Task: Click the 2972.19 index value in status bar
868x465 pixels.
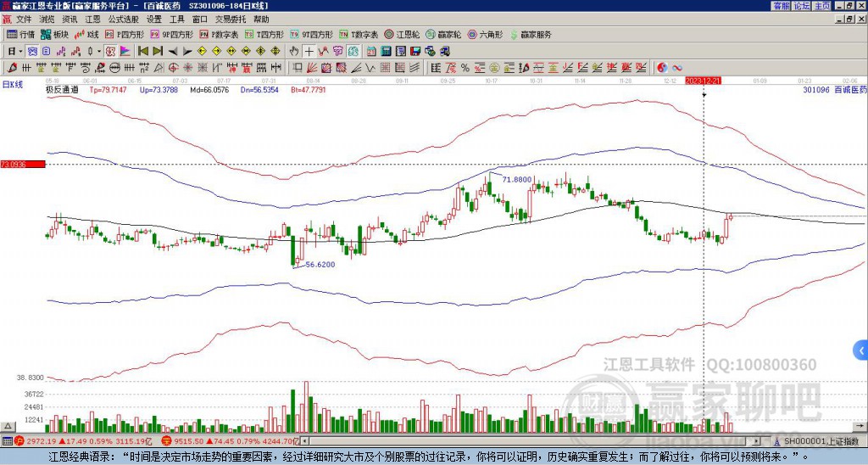Action: click(x=42, y=441)
